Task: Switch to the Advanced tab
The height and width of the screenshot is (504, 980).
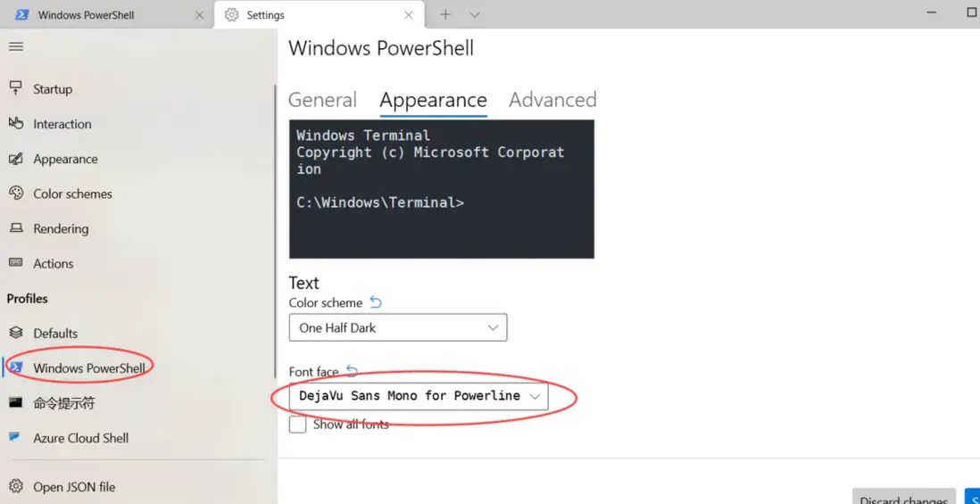Action: (552, 100)
